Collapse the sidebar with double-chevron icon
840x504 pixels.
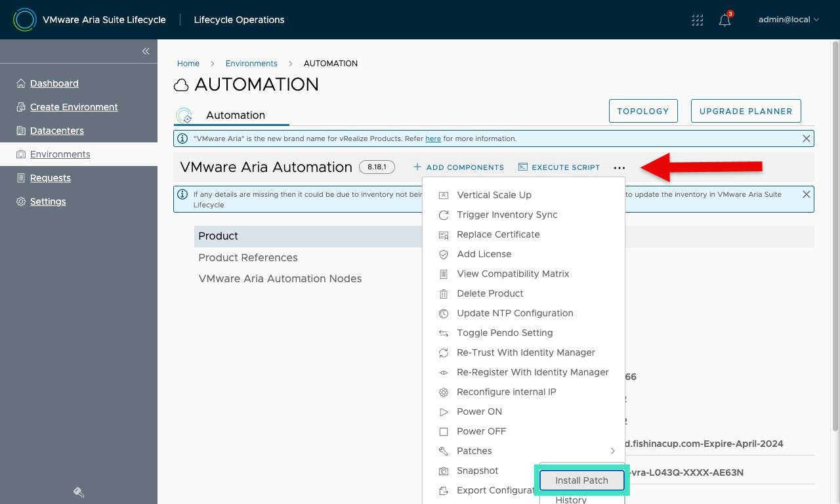click(146, 51)
